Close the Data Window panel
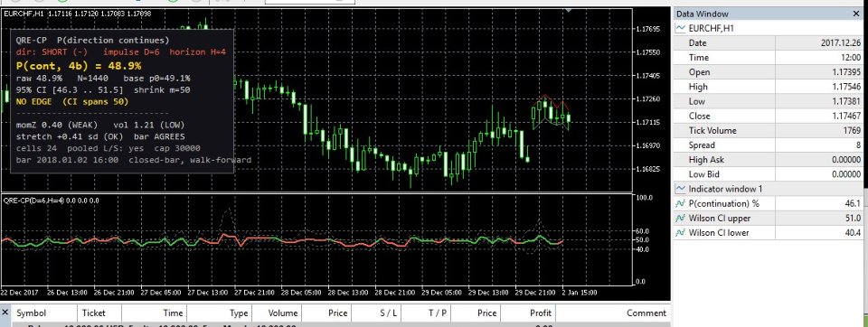 [857, 14]
